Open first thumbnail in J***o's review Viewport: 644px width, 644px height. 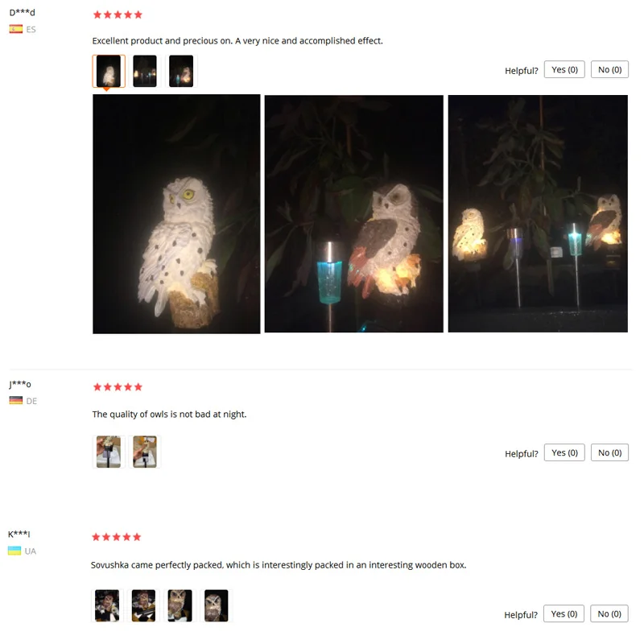coord(109,452)
